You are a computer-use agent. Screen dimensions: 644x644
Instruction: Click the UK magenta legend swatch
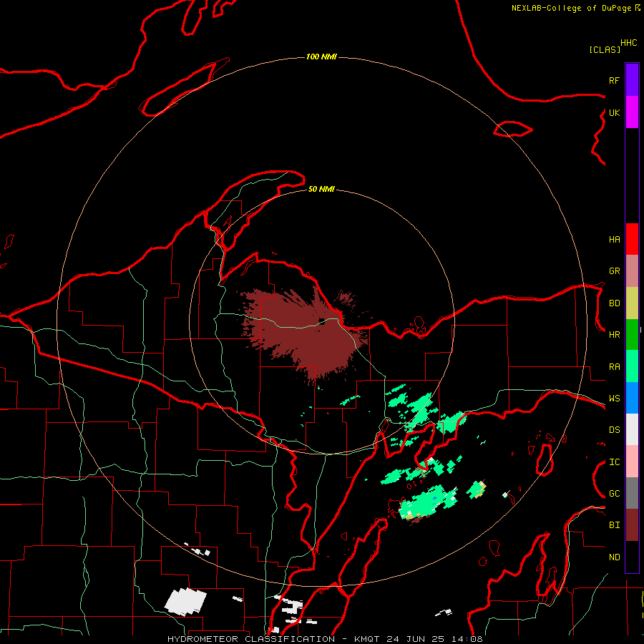tap(632, 112)
